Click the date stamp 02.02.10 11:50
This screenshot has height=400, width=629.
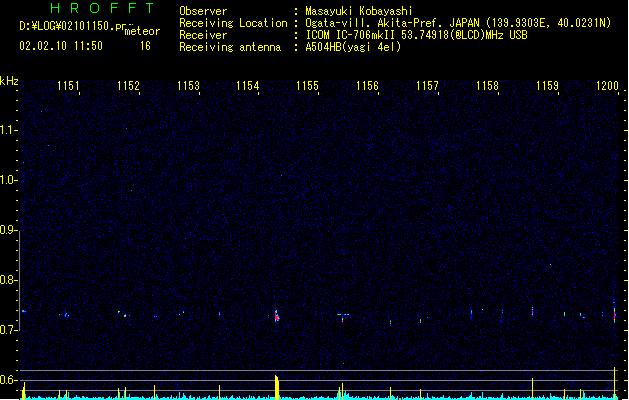coord(61,46)
